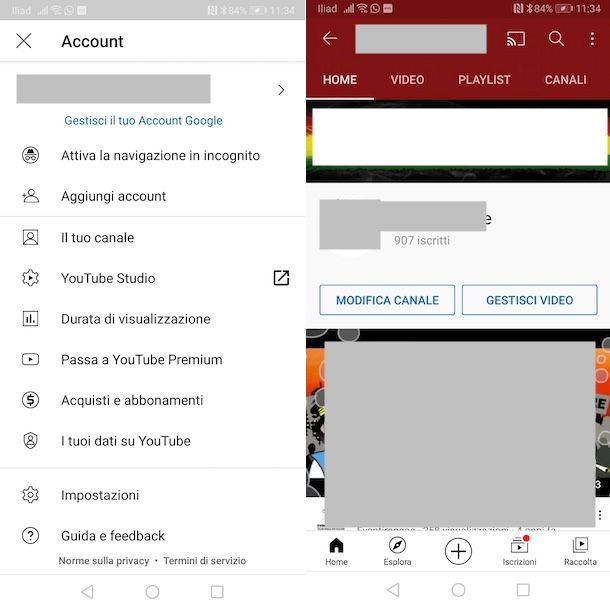Viewport: 610px width, 610px height.
Task: Select Passa a YouTube Premium
Action: click(142, 359)
